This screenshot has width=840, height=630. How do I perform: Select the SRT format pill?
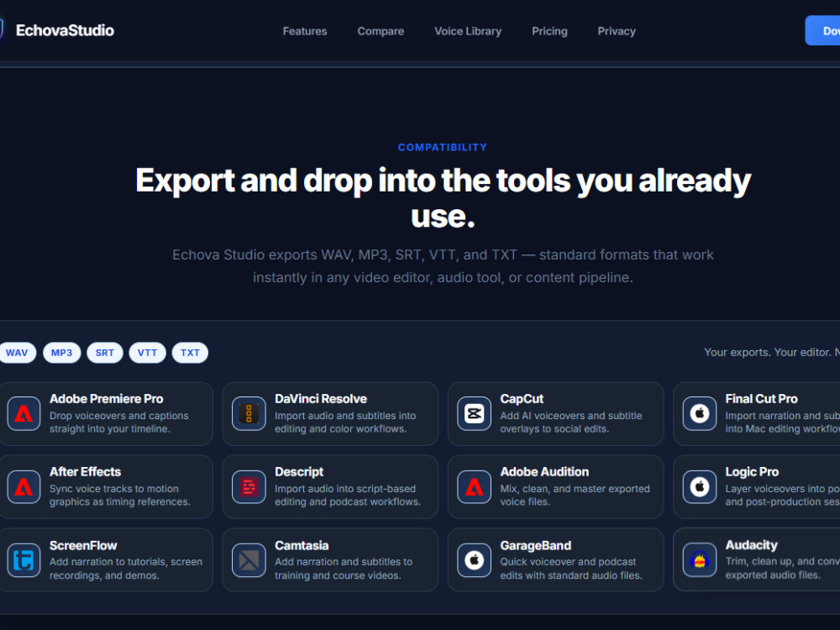coord(104,353)
